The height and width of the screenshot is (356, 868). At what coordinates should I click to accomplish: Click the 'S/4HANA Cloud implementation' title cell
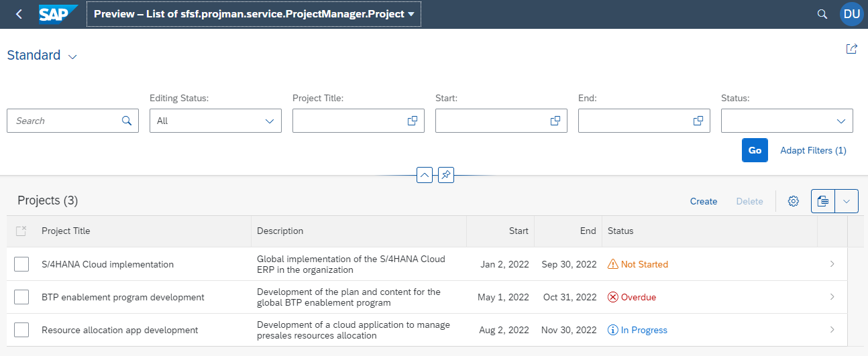click(107, 264)
